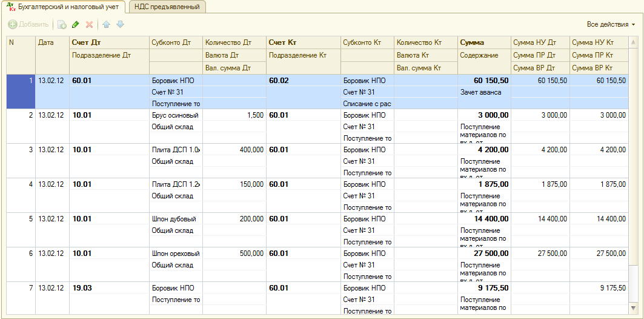This screenshot has height=319, width=644.
Task: Click the Подразделение Дт header cell
Action: 109,56
